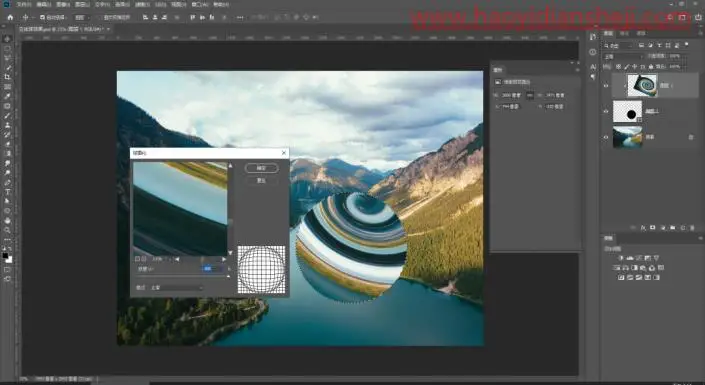
Task: Add an Invert adjustment from Adjustments panel
Action: click(621, 278)
